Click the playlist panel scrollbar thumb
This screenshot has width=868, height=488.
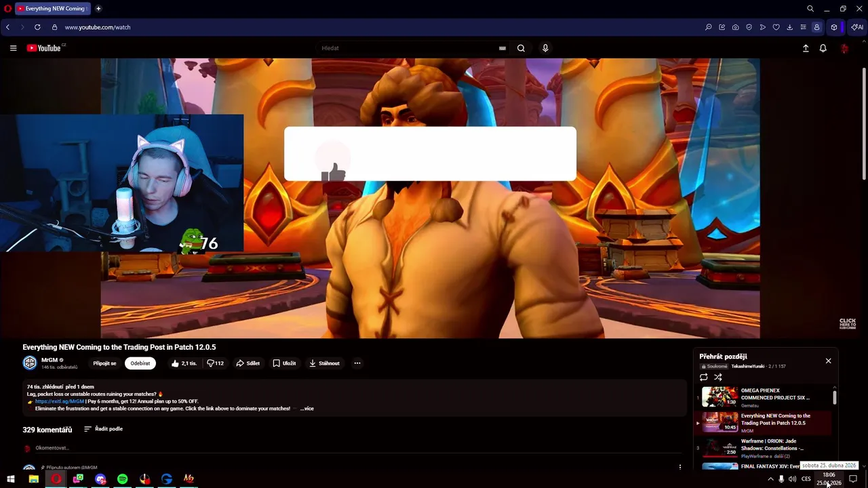point(835,397)
